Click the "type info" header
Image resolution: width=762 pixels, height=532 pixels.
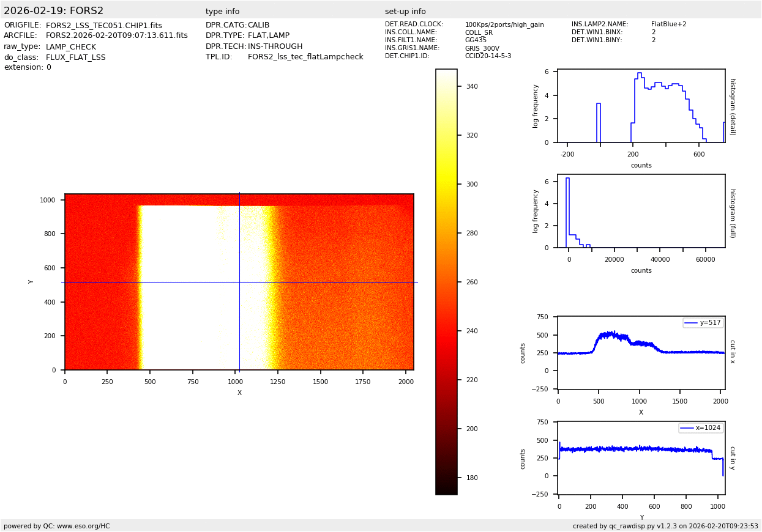[222, 12]
